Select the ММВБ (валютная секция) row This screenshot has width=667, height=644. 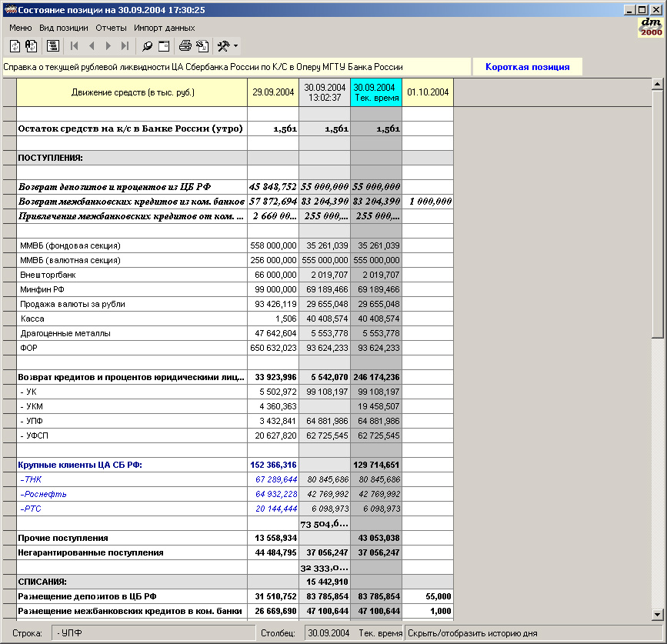[132, 260]
